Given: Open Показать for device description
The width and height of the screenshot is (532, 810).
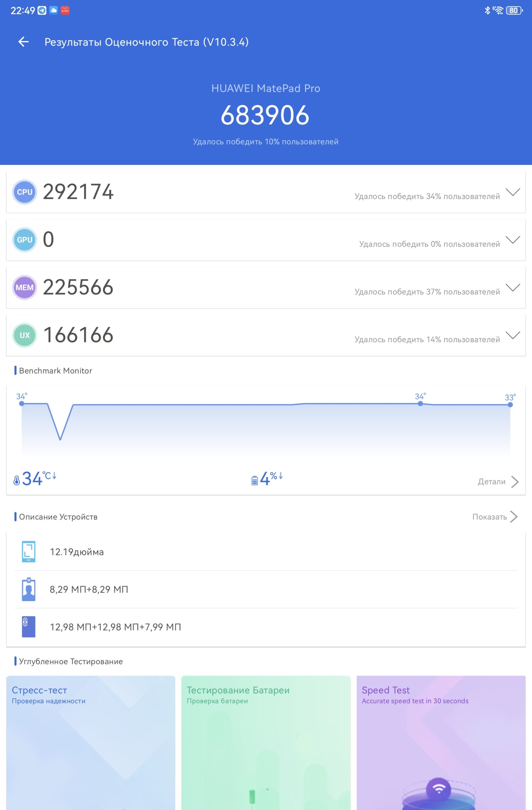Looking at the screenshot, I should (x=495, y=517).
